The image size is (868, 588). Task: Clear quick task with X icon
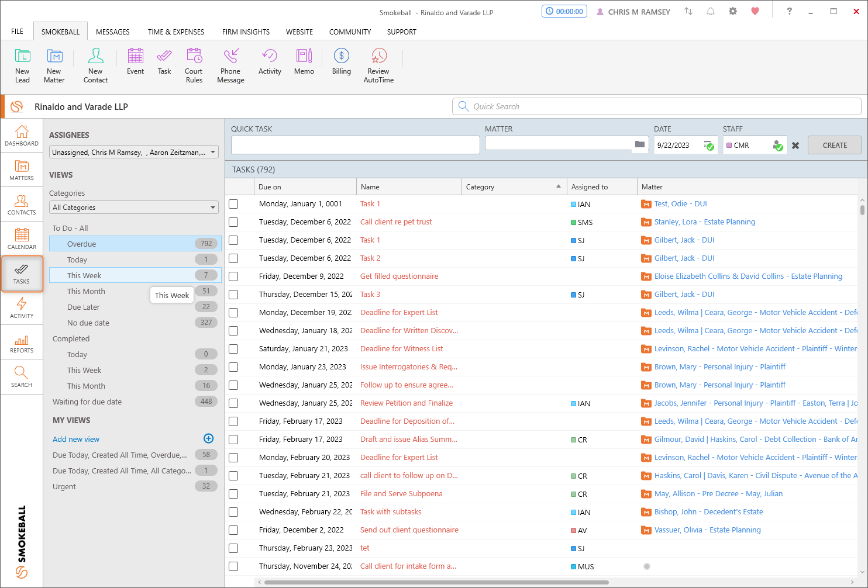795,146
